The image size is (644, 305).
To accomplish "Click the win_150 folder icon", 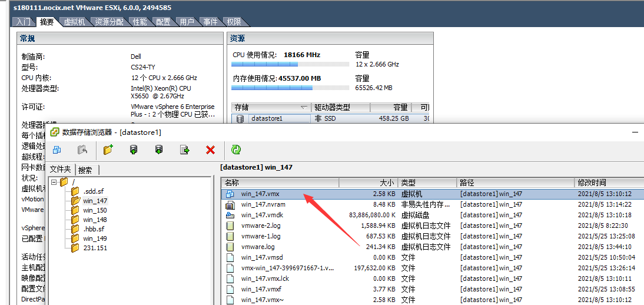I will point(75,210).
